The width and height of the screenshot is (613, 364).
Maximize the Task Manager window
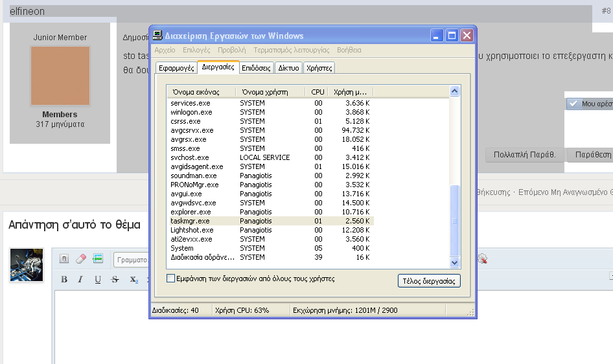pyautogui.click(x=452, y=36)
